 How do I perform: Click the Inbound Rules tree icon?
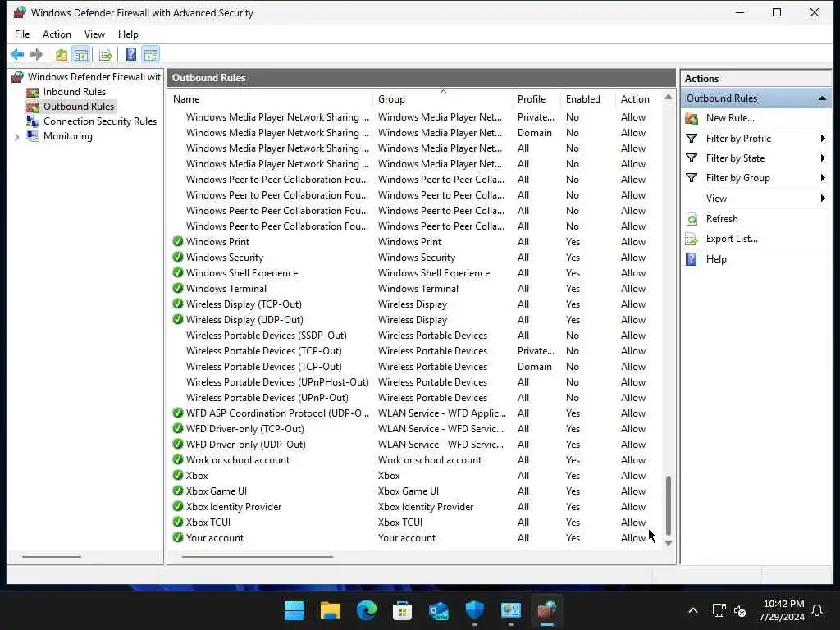[x=33, y=92]
